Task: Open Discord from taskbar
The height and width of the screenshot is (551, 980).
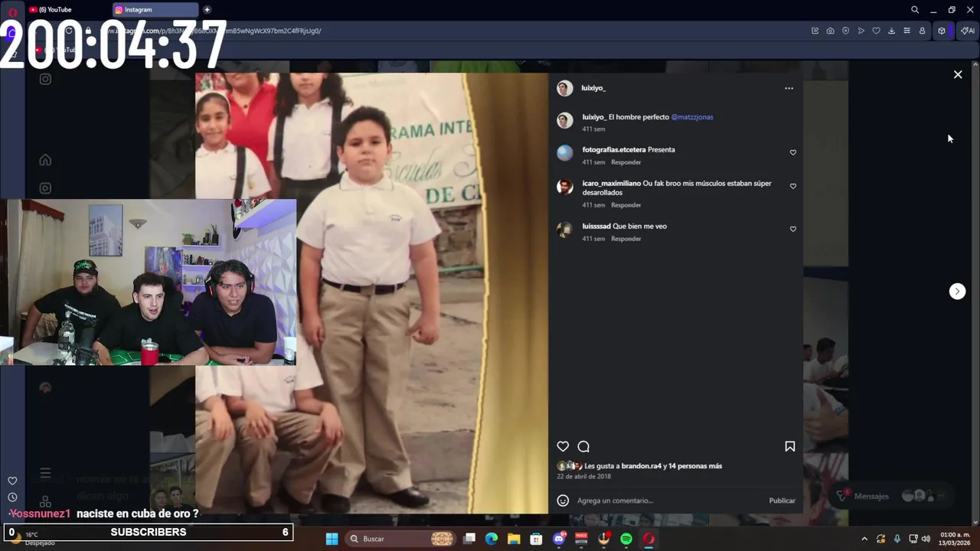Action: pos(559,539)
